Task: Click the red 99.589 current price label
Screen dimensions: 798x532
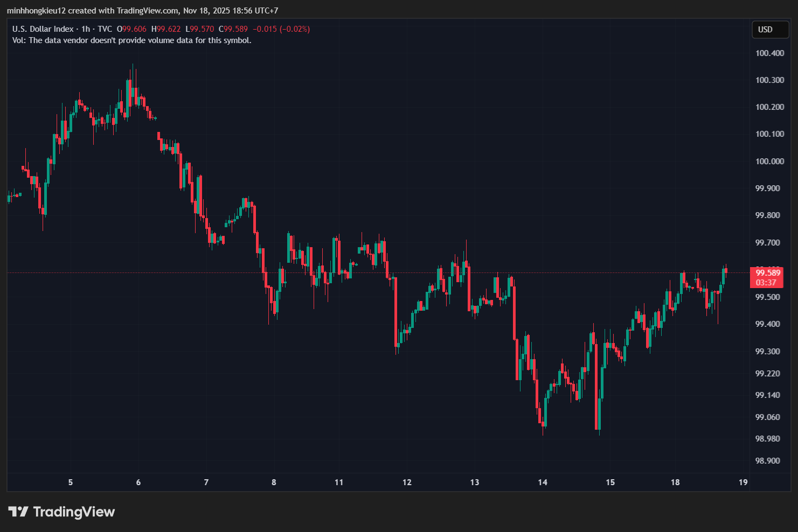Action: point(767,273)
